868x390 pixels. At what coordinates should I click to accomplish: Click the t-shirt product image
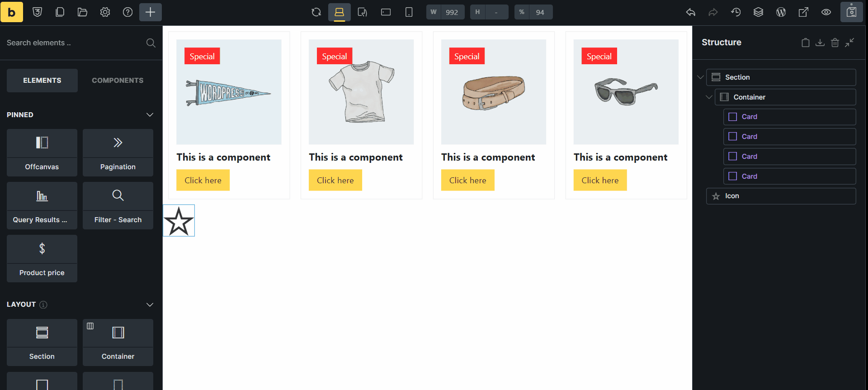click(361, 92)
